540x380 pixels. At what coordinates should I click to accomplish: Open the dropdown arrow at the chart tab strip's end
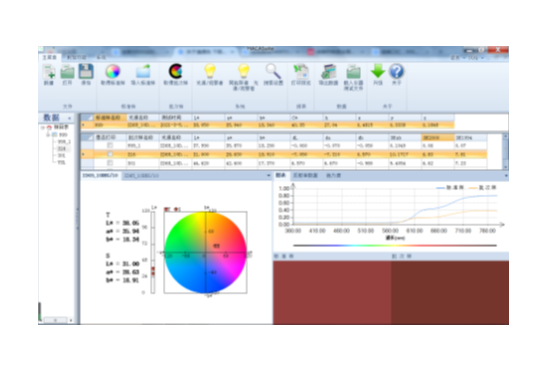point(506,176)
